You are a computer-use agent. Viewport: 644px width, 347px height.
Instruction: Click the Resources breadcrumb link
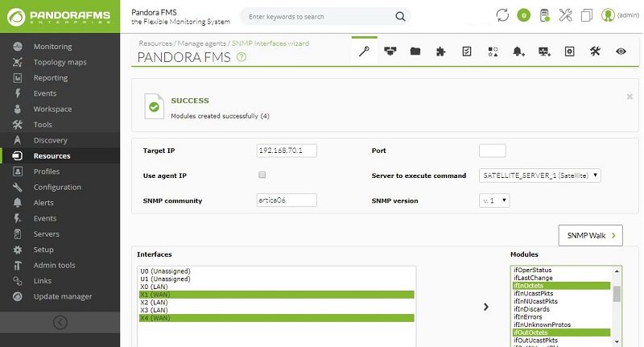coord(155,43)
